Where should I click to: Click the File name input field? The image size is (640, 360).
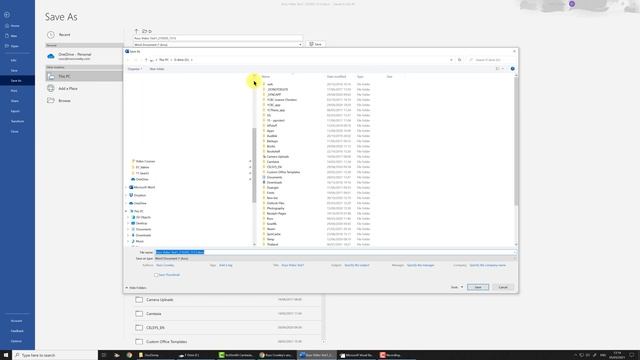335,252
